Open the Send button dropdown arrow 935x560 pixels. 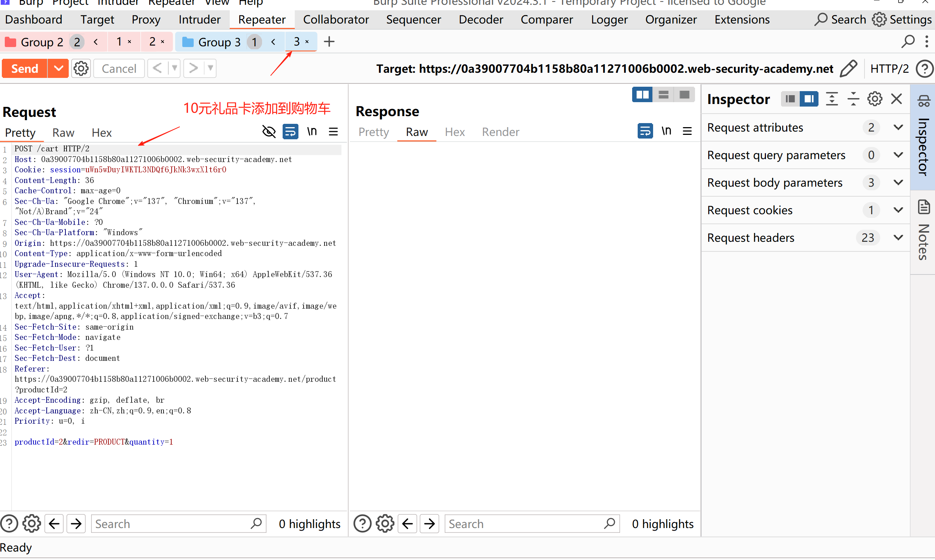coord(58,69)
